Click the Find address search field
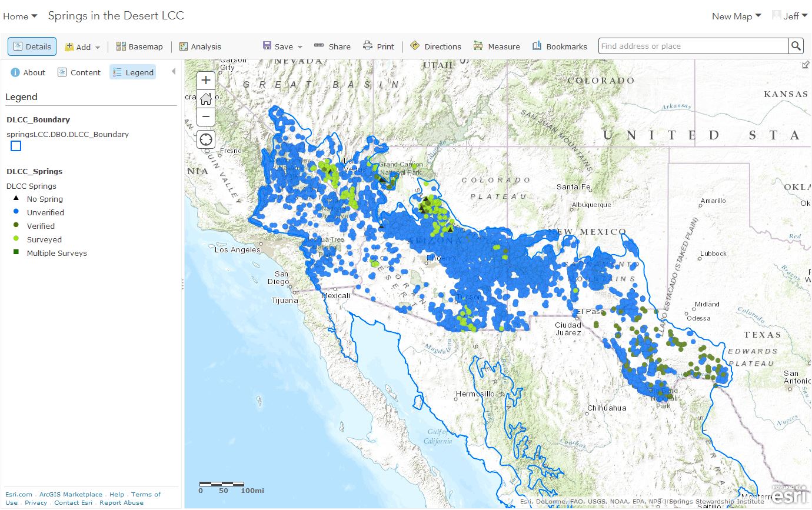The height and width of the screenshot is (510, 812). [694, 46]
